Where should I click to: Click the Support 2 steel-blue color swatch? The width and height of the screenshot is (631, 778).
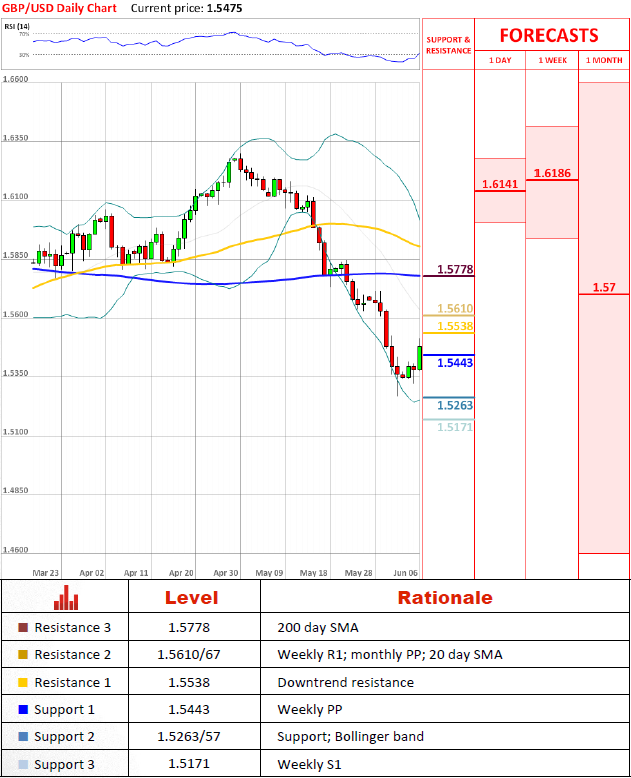[23, 737]
